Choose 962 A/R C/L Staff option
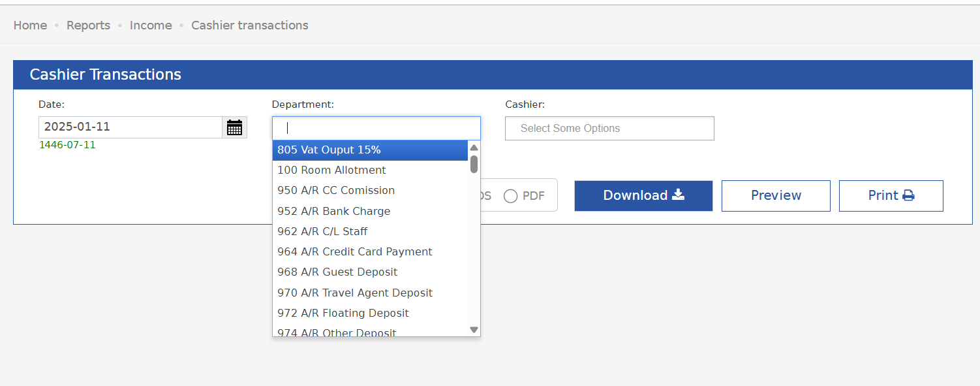The width and height of the screenshot is (980, 386). tap(370, 231)
